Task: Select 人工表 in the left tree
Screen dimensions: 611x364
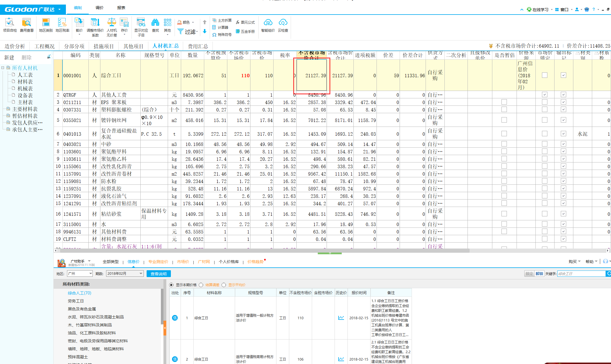Action: 25,75
